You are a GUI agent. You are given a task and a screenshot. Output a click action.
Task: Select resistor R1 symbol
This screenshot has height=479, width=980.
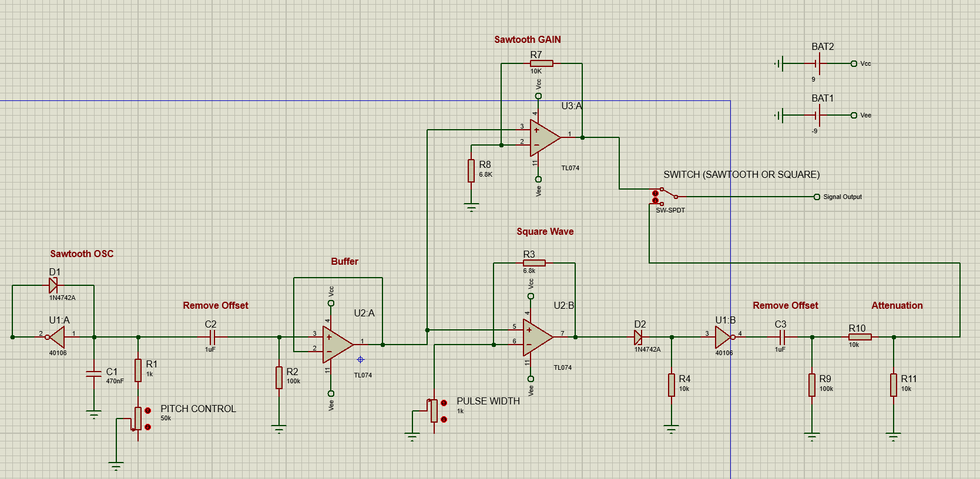tap(138, 370)
